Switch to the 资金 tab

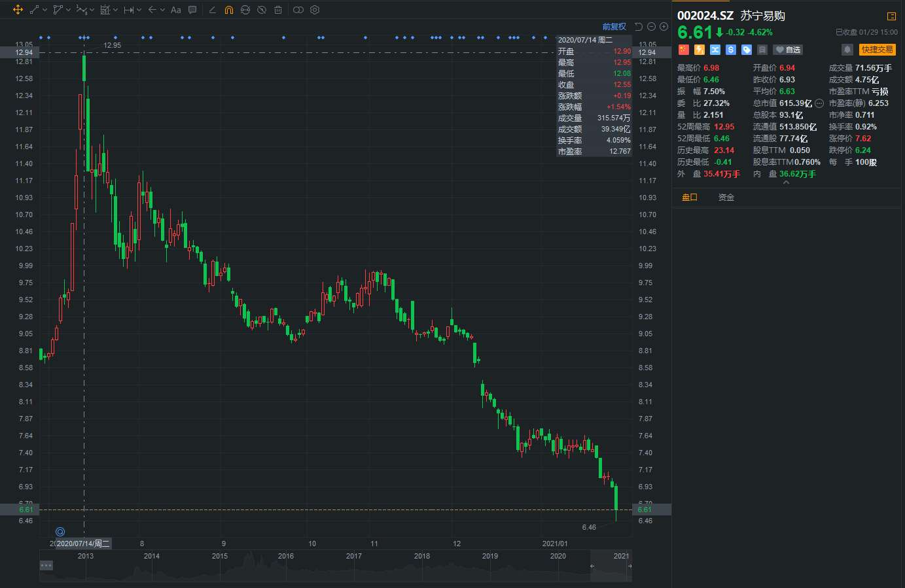726,198
